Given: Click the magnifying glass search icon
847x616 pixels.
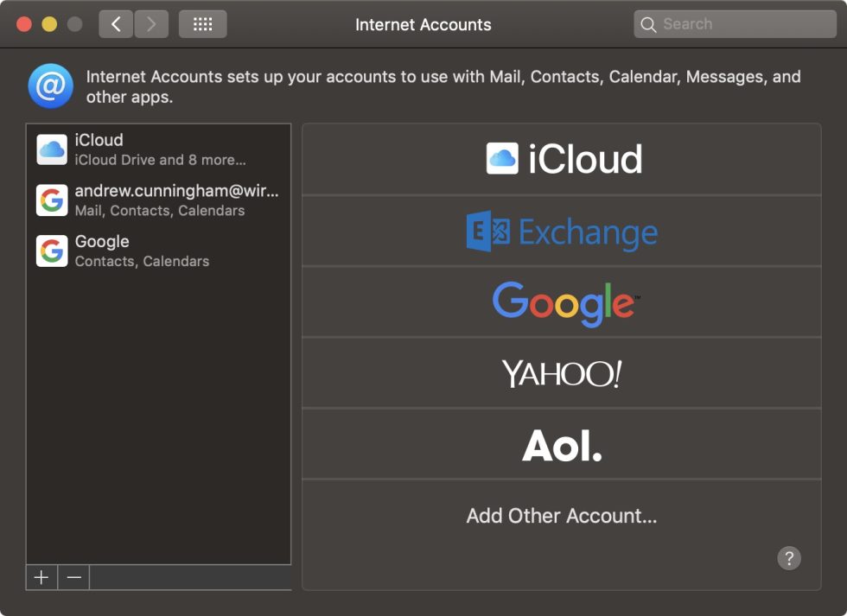Looking at the screenshot, I should (x=648, y=25).
